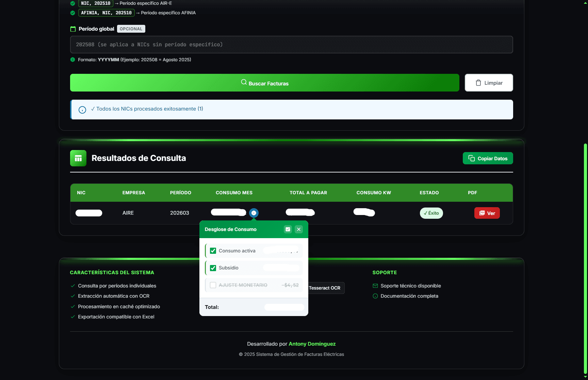
Task: Click the table icon beside Resultados de Consulta
Action: coord(78,158)
